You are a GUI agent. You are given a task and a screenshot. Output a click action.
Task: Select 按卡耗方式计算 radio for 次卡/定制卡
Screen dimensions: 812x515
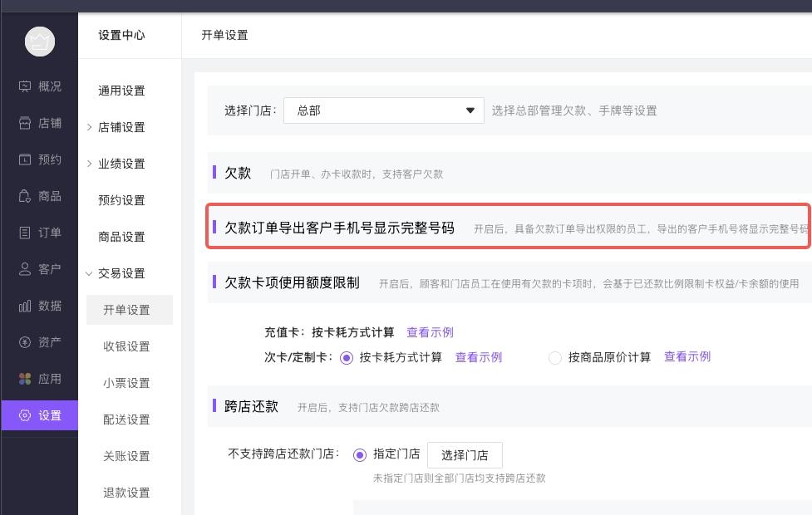click(347, 358)
